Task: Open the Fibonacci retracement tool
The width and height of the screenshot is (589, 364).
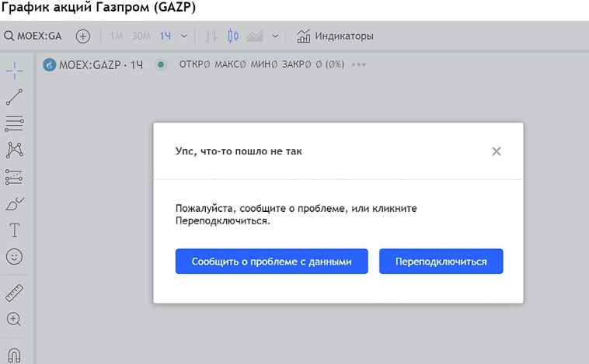Action: [15, 123]
